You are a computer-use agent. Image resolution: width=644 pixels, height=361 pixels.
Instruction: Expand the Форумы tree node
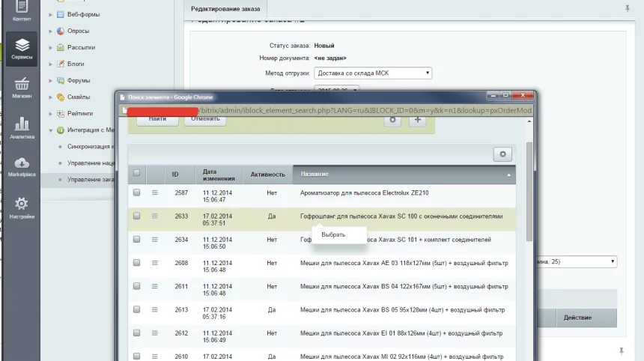click(51, 80)
